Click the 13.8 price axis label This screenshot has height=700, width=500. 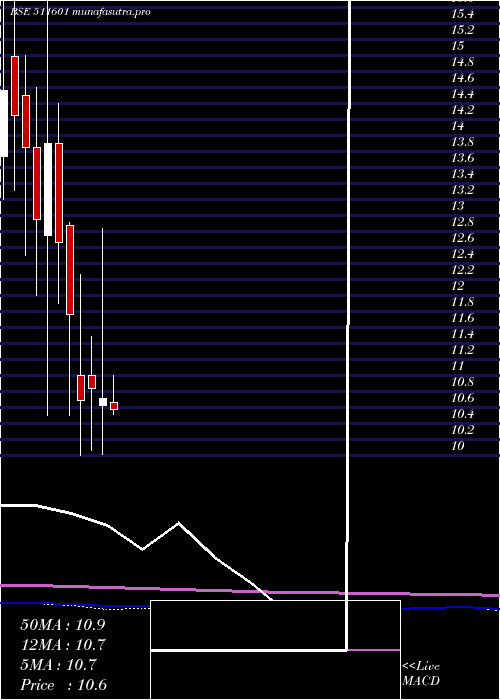pos(462,142)
